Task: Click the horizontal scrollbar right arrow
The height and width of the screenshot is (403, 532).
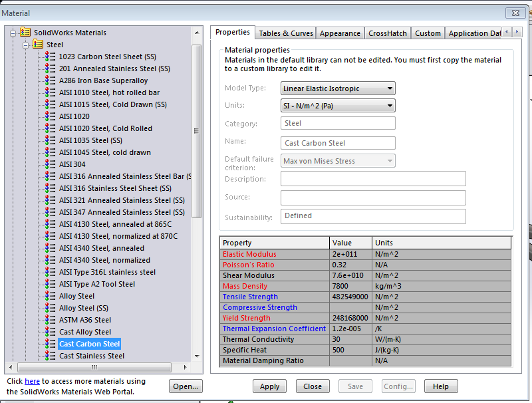Action: click(x=185, y=367)
